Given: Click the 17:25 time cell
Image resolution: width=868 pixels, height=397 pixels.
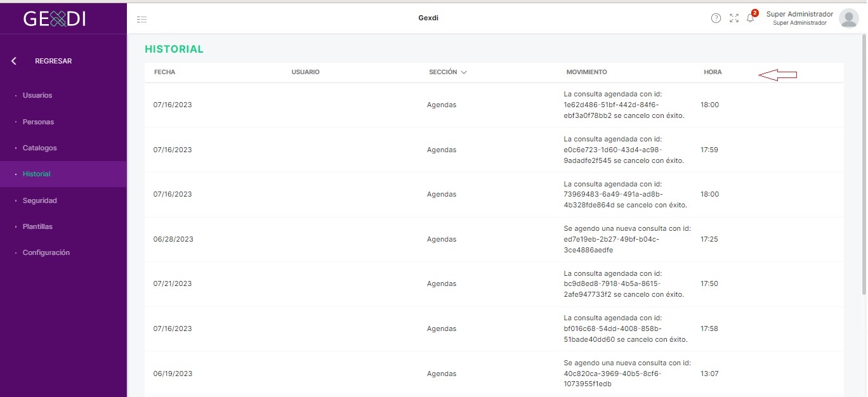Looking at the screenshot, I should 709,239.
